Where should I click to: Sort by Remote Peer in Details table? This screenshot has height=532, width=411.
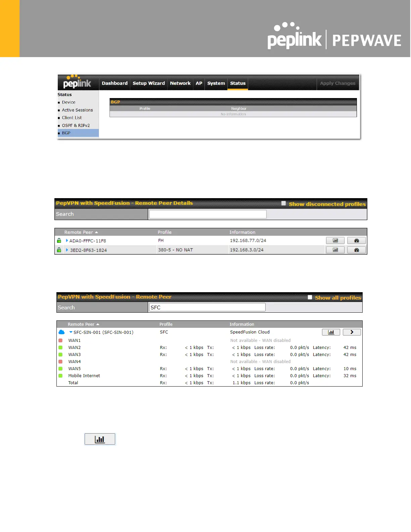click(x=81, y=232)
